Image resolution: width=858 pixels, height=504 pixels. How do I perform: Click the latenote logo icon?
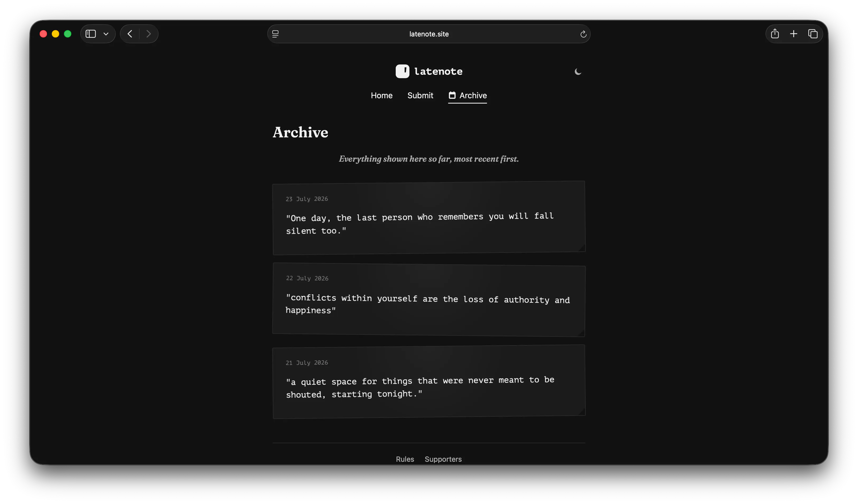click(x=402, y=71)
